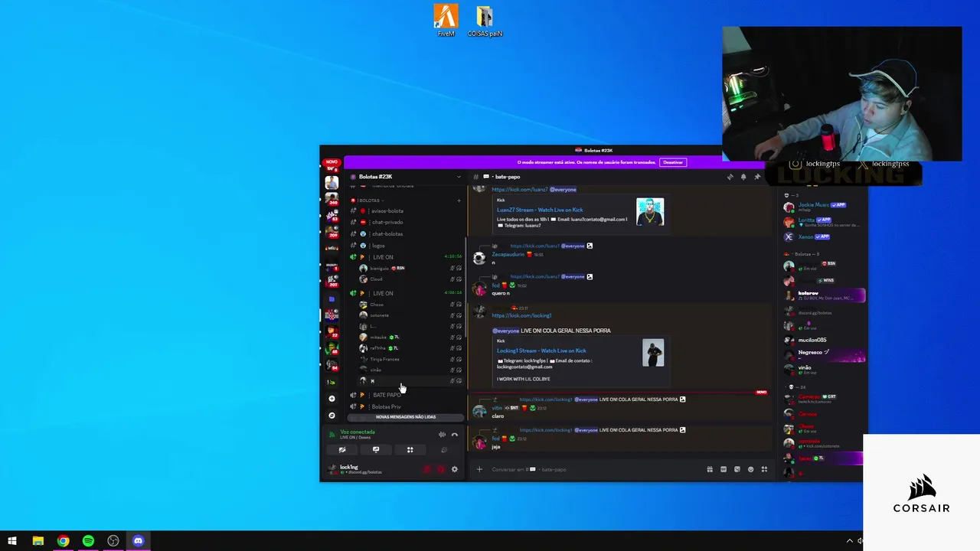Open the gift icon in message bar
This screenshot has height=551, width=980.
pyautogui.click(x=710, y=469)
